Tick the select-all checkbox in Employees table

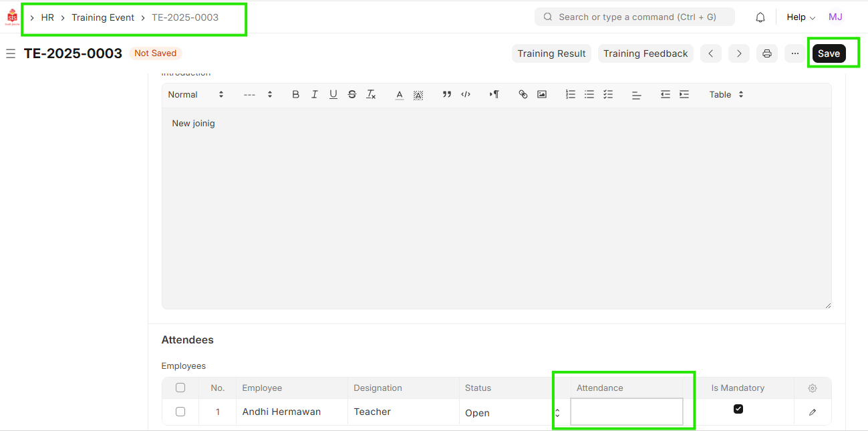(x=180, y=388)
